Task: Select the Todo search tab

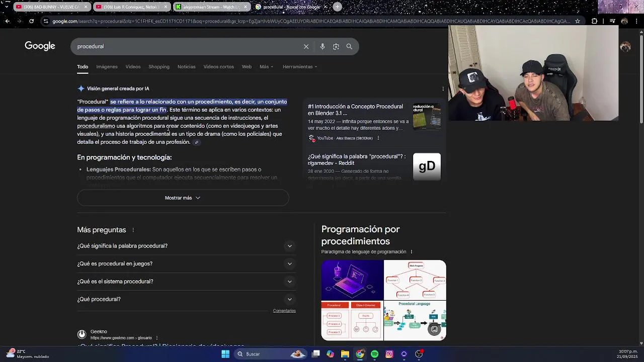Action: tap(83, 67)
